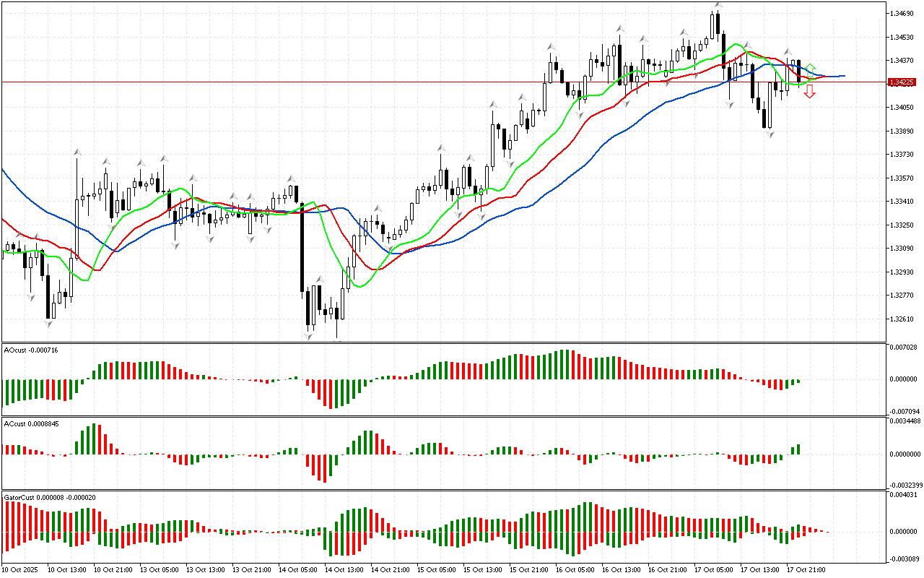Image resolution: width=924 pixels, height=578 pixels.
Task: Click the red down arrow signal marker
Action: (810, 91)
